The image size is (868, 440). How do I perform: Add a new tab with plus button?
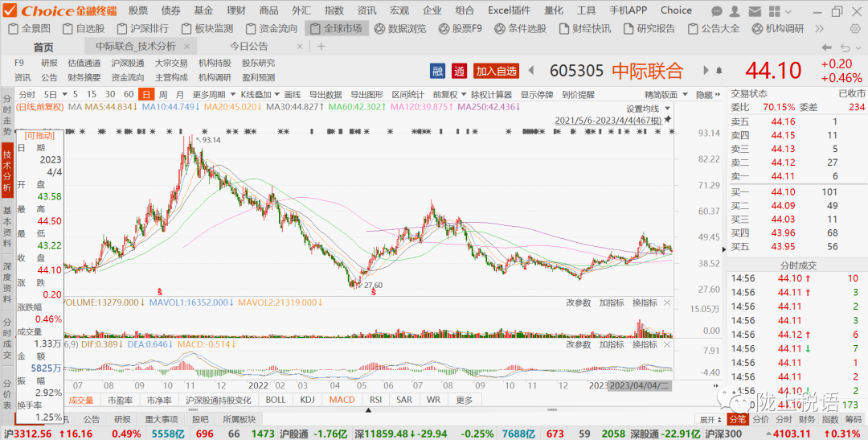321,47
